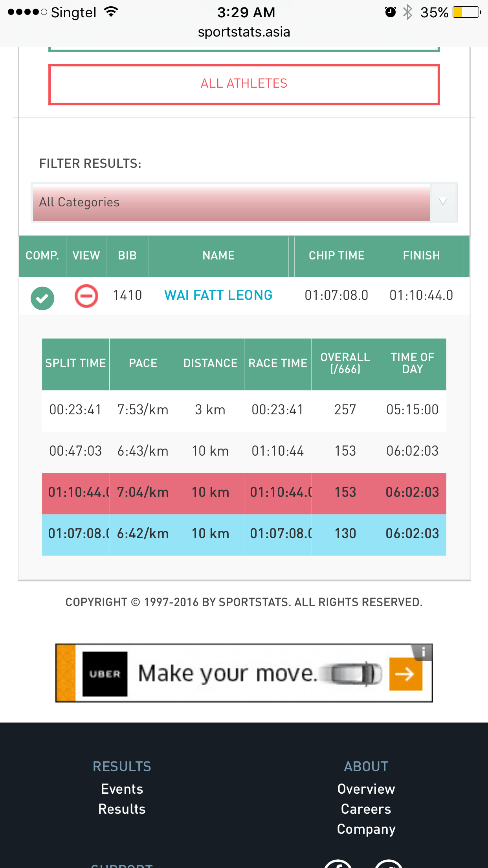Expand filter using the dropdown arrow
Image resolution: width=488 pixels, height=868 pixels.
tap(443, 202)
